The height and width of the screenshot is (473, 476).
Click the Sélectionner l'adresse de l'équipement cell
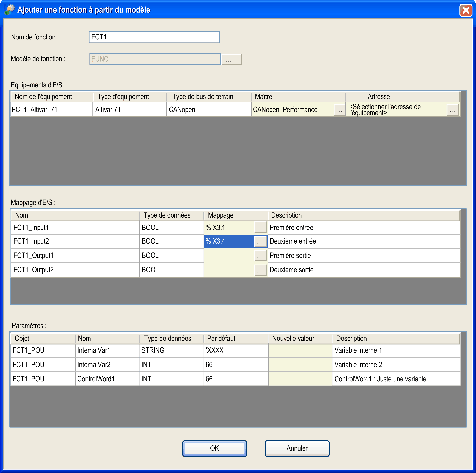[x=397, y=110]
